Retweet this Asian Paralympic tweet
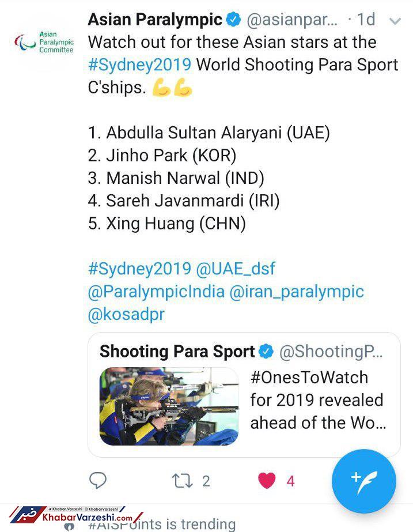This screenshot has height=532, width=413. (x=183, y=480)
